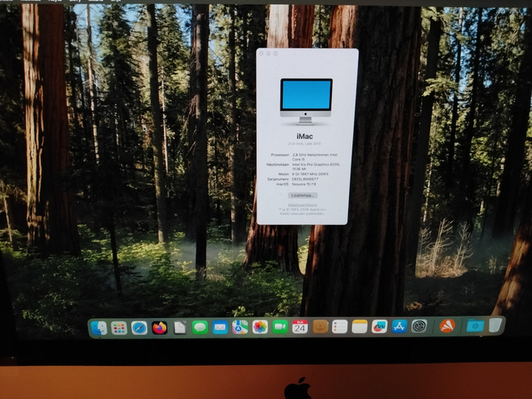Open the Messages app icon
Screen dimensions: 532x399
click(200, 328)
